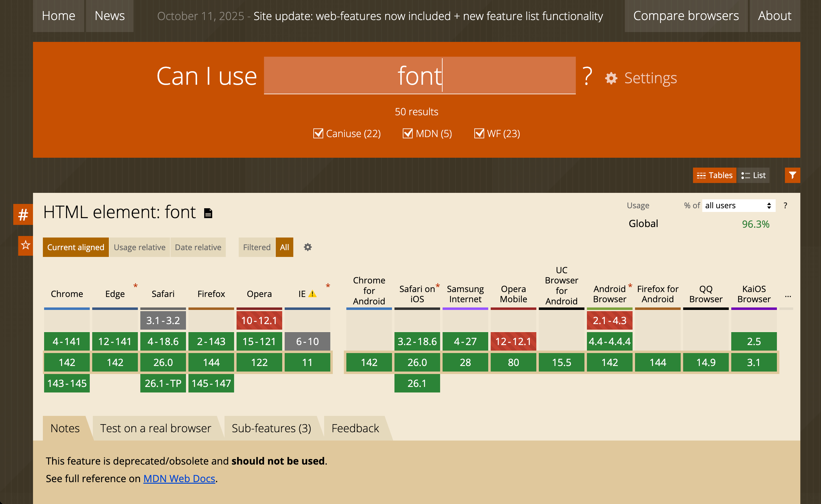This screenshot has width=821, height=504.
Task: Open the 'all users' usage dropdown
Action: (x=738, y=205)
